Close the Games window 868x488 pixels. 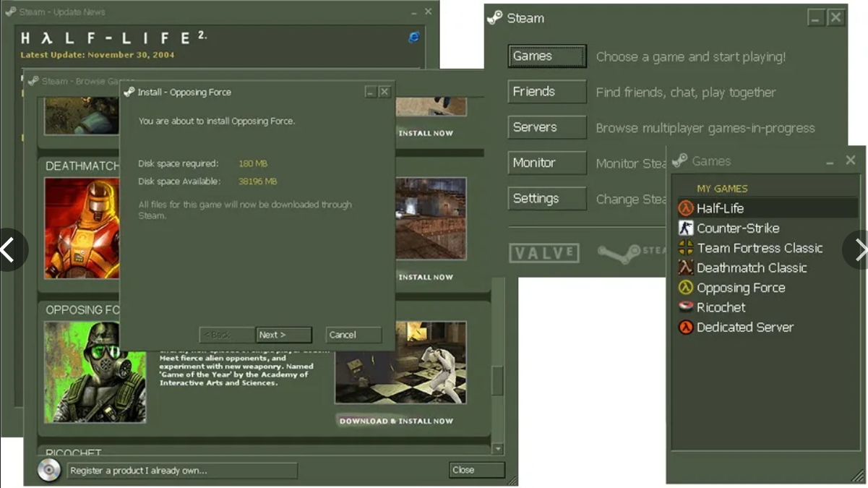click(851, 160)
